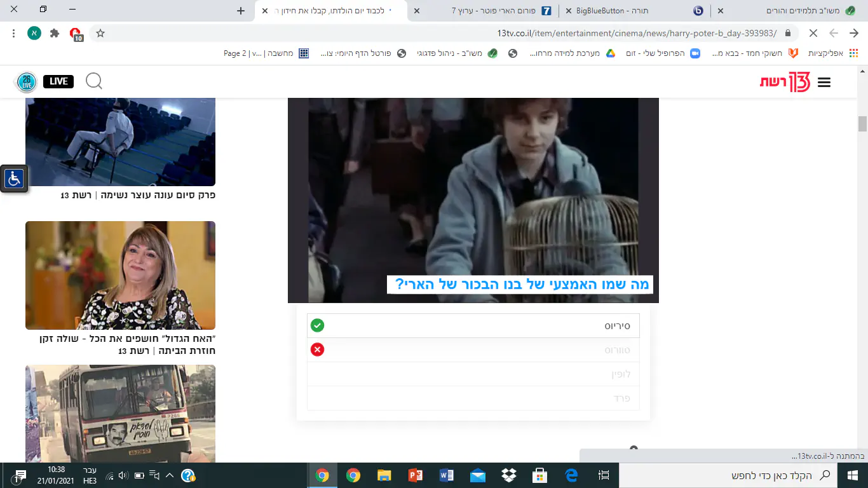This screenshot has height=488, width=868.
Task: Open the Chrome three-dot menu
Action: click(14, 33)
